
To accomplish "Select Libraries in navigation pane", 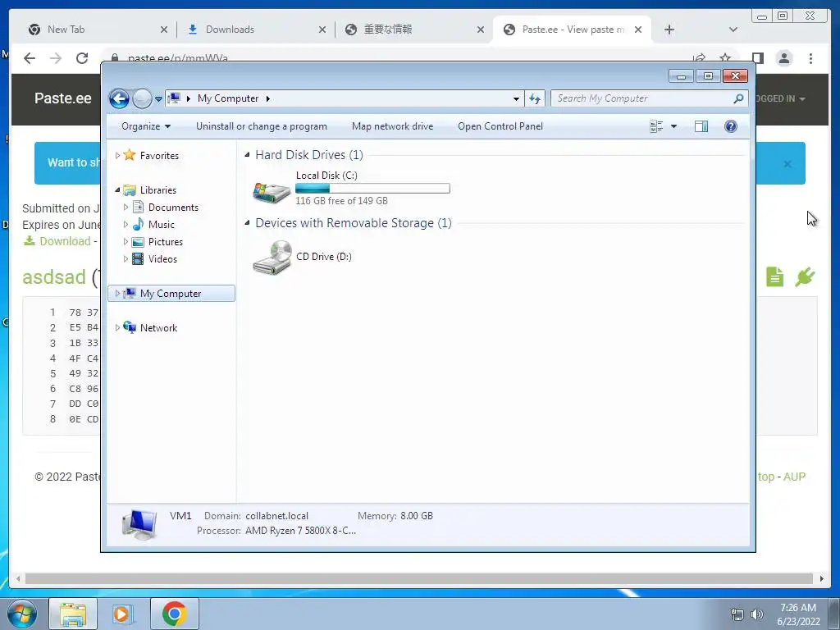I will [x=158, y=190].
